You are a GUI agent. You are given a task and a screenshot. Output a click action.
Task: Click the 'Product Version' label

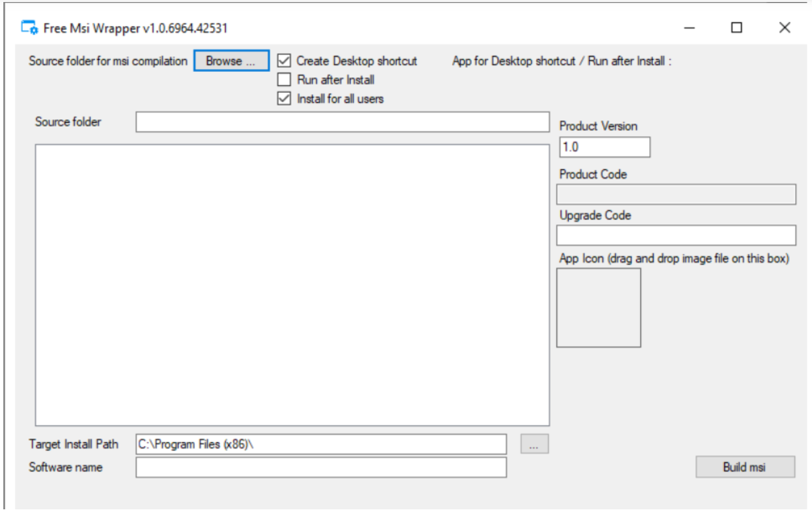[x=598, y=126]
